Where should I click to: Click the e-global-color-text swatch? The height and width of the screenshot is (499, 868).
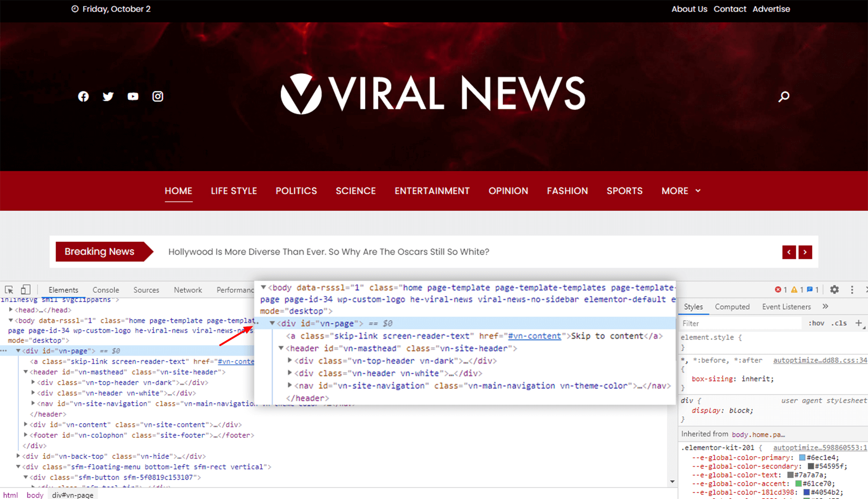790,475
